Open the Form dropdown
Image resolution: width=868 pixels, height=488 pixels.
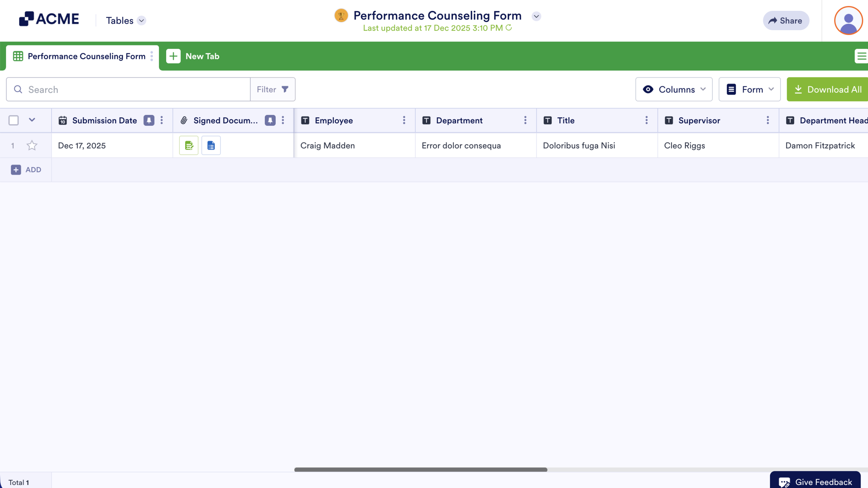pos(749,90)
